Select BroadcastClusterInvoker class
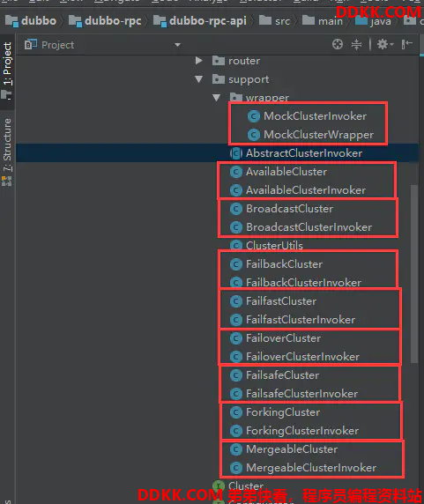Image resolution: width=424 pixels, height=504 pixels. click(309, 227)
